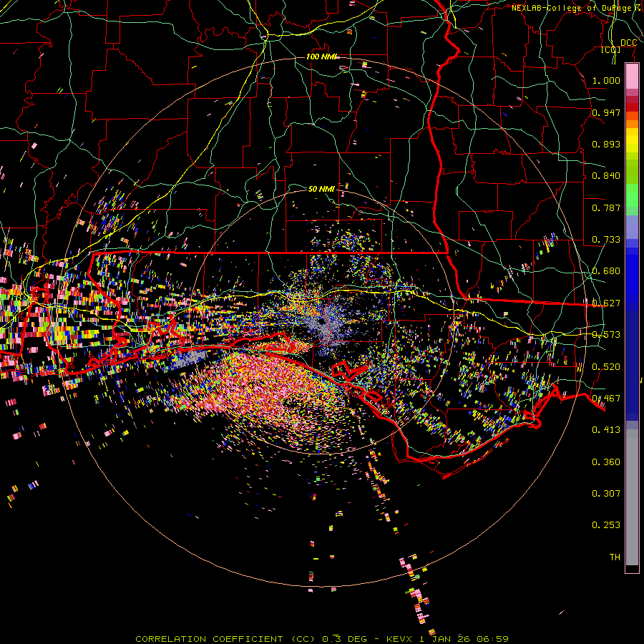Image resolution: width=644 pixels, height=644 pixels.
Task: Select the 0.787 legend value
Action: coord(606,208)
